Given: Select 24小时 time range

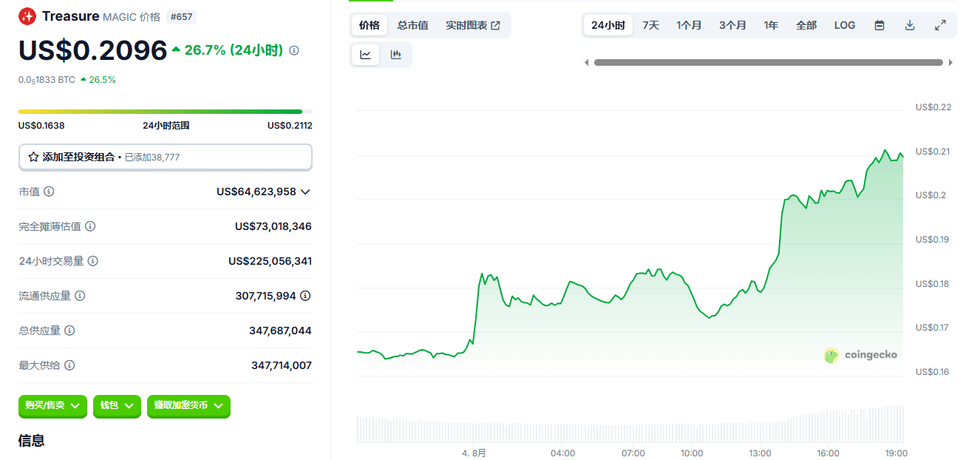Looking at the screenshot, I should (608, 25).
